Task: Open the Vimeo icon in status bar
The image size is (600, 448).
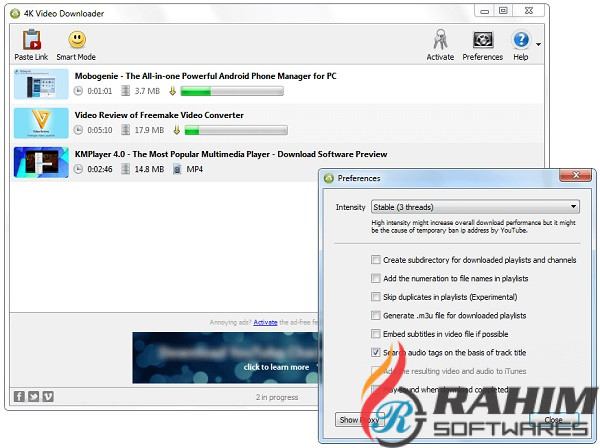Action: 48,396
